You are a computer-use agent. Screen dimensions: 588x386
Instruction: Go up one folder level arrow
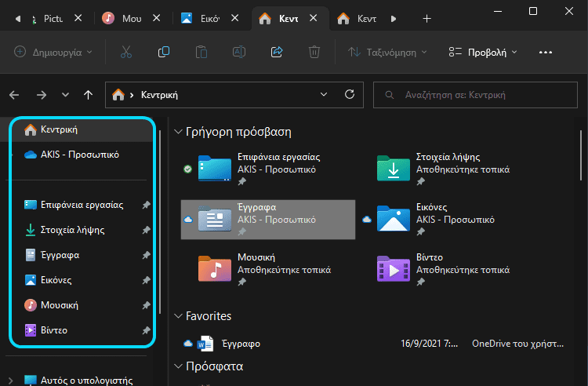point(88,95)
